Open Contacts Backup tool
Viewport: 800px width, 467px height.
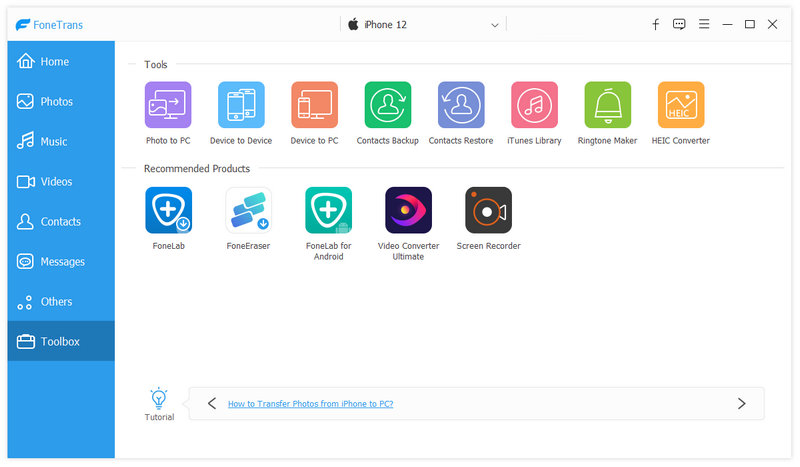click(x=388, y=105)
